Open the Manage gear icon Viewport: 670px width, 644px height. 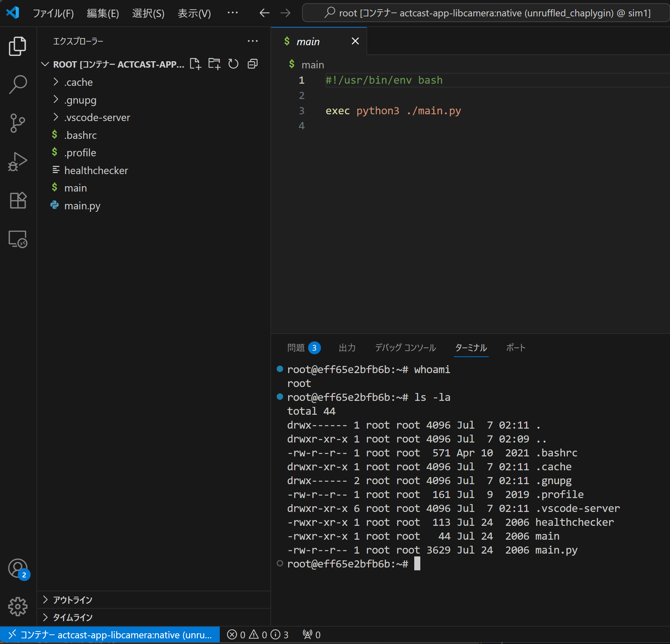click(x=17, y=607)
